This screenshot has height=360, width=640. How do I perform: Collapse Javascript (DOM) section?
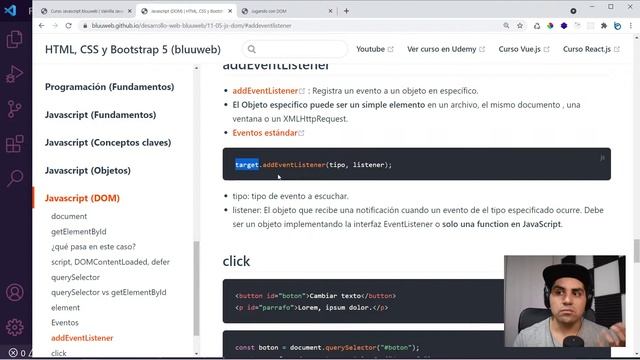(x=82, y=198)
